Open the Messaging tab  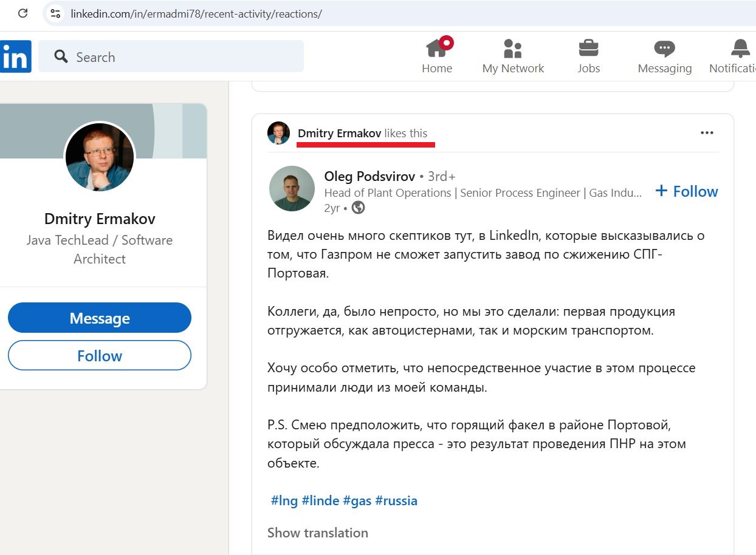click(x=664, y=56)
